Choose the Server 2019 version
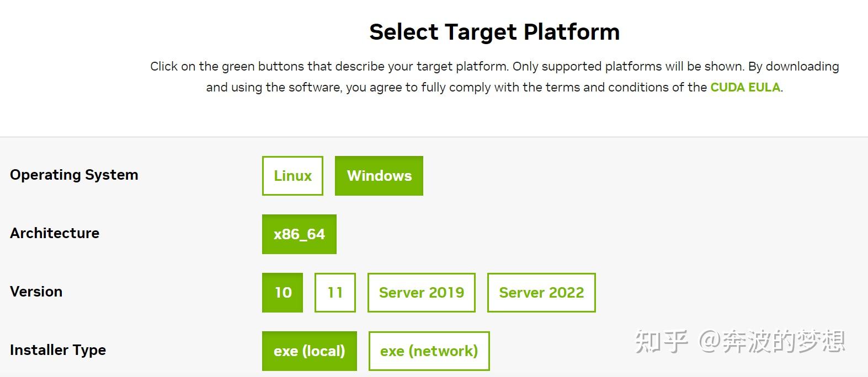The height and width of the screenshot is (377, 868). coord(422,293)
